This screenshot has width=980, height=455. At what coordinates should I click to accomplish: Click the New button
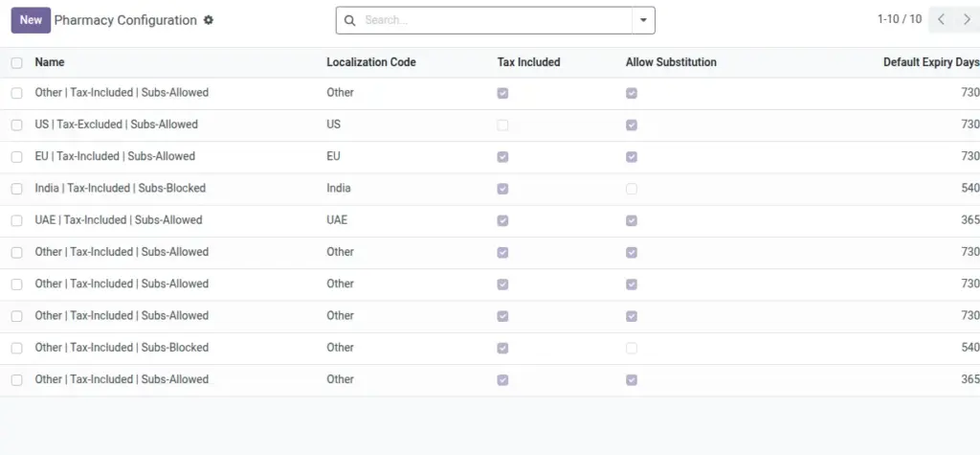tap(31, 20)
